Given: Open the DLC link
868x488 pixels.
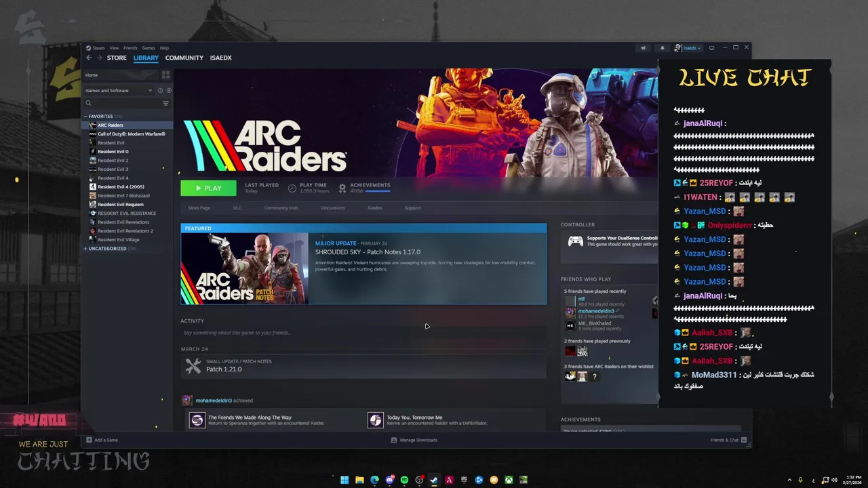Looking at the screenshot, I should (x=237, y=208).
